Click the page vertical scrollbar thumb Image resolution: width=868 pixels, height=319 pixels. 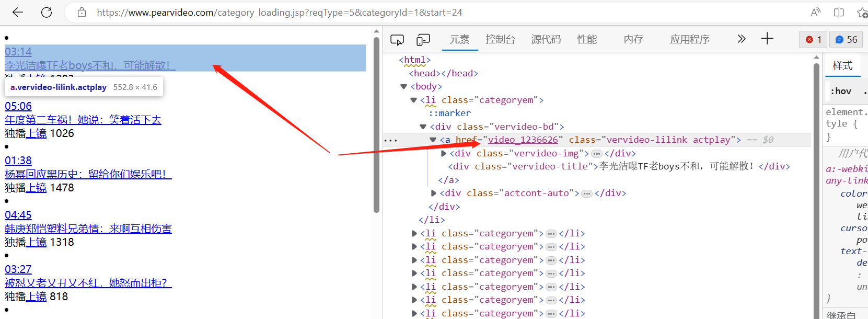pos(376,126)
